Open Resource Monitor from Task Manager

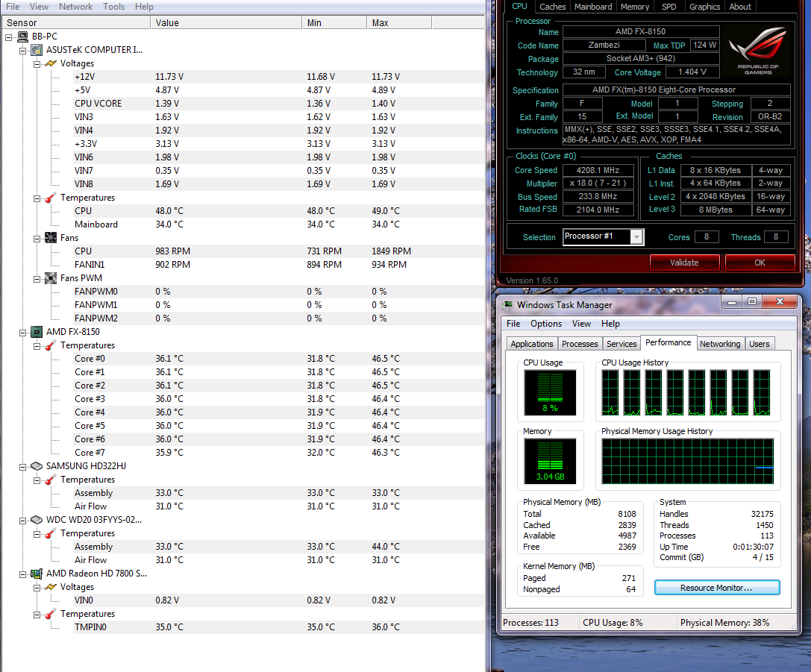(x=716, y=588)
